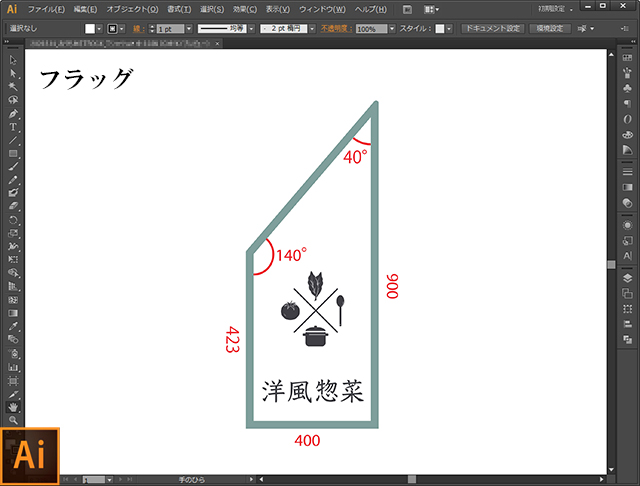Select the Pencil tool
Image resolution: width=640 pixels, height=486 pixels.
tap(13, 180)
